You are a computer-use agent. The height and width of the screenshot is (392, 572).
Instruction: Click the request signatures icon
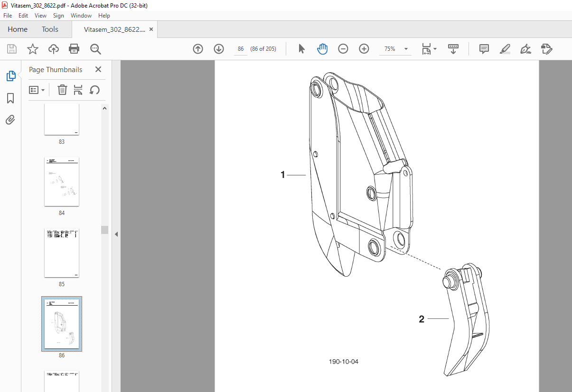tap(547, 49)
